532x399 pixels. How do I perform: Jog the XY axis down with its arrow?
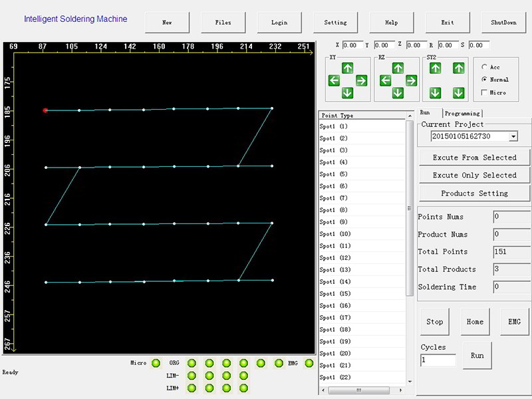pos(347,92)
